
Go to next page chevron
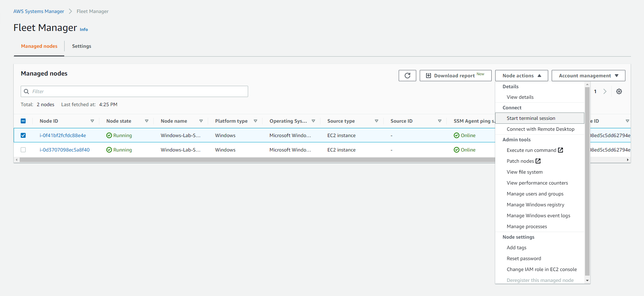pyautogui.click(x=605, y=91)
